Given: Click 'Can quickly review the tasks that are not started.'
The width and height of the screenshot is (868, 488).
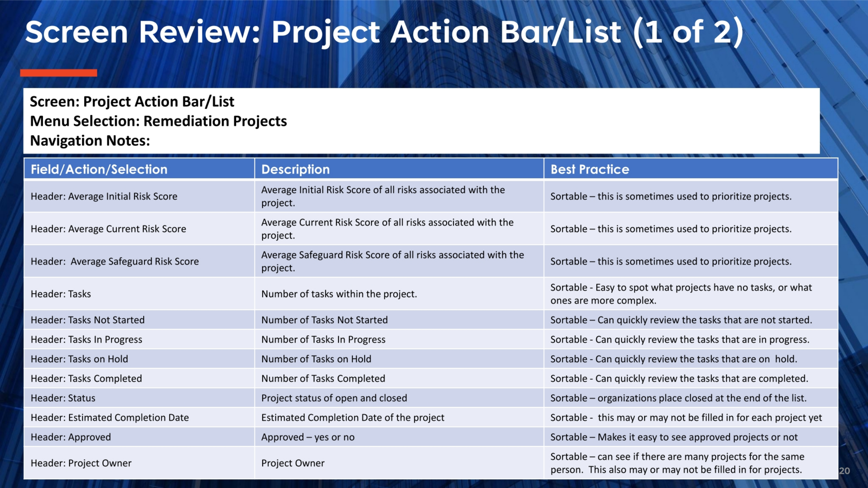Looking at the screenshot, I should (705, 320).
